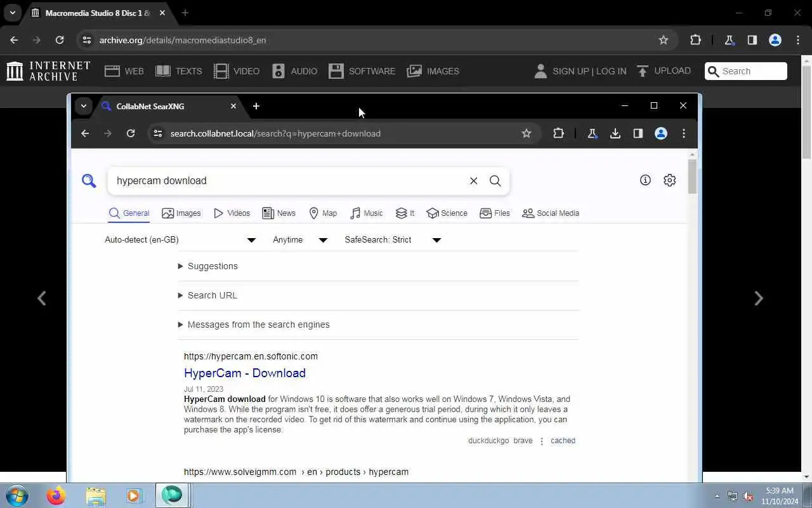Open cached version of softonic result
This screenshot has height=508, width=812.
(563, 441)
